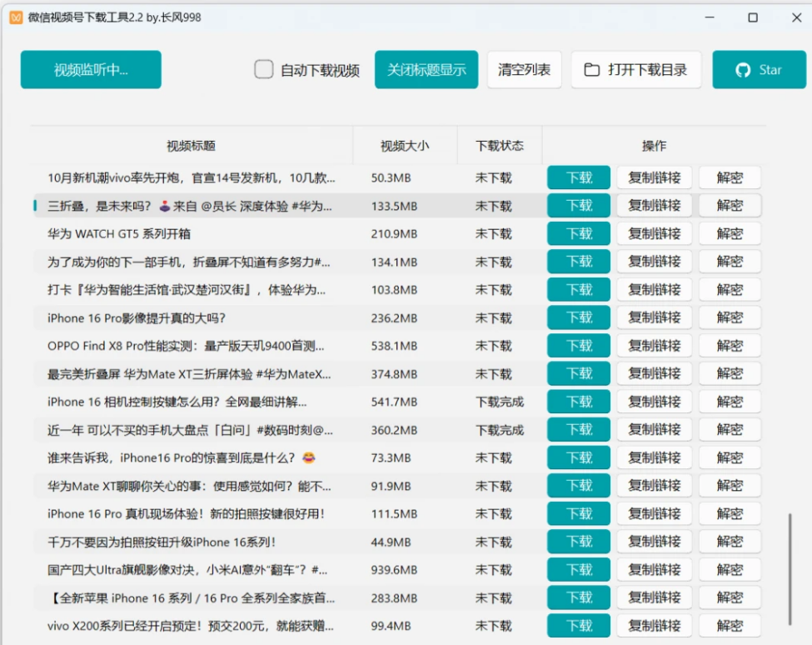Click 下载完成 status of 360.2MB row

coord(499,430)
